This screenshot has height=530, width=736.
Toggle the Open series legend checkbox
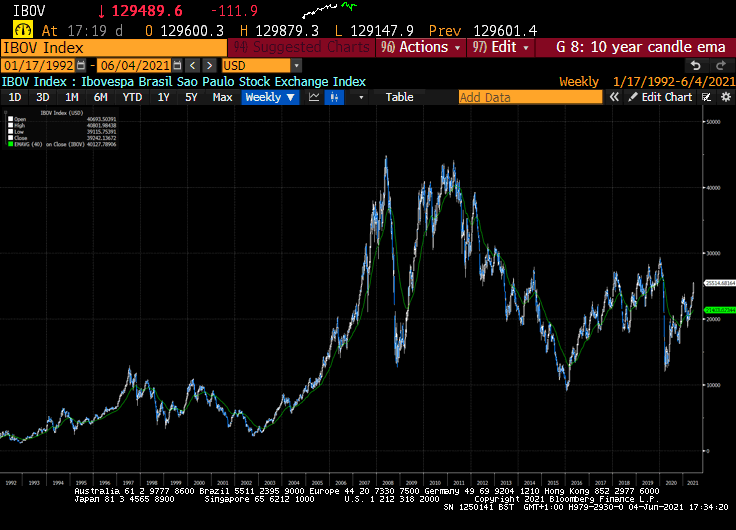click(x=10, y=119)
